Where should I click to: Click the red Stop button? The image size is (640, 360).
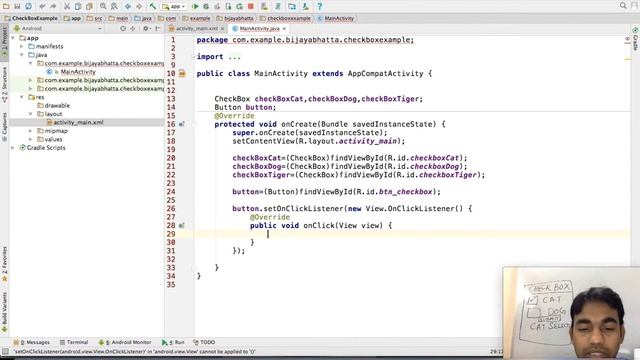click(251, 6)
